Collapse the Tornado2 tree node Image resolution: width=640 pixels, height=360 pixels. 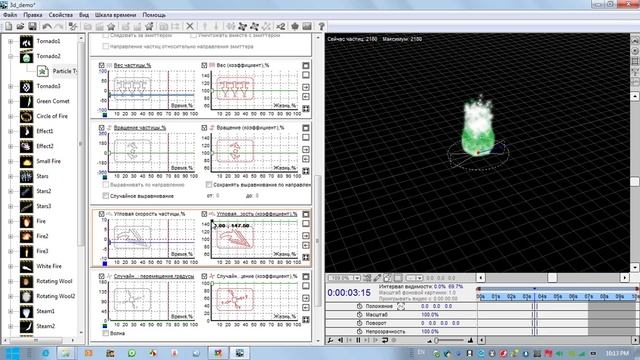[x=11, y=56]
